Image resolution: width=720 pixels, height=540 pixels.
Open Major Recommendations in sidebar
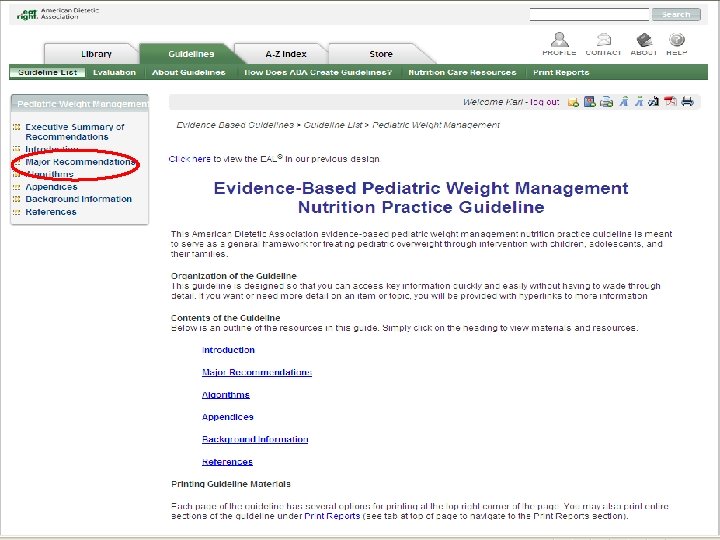(80, 162)
